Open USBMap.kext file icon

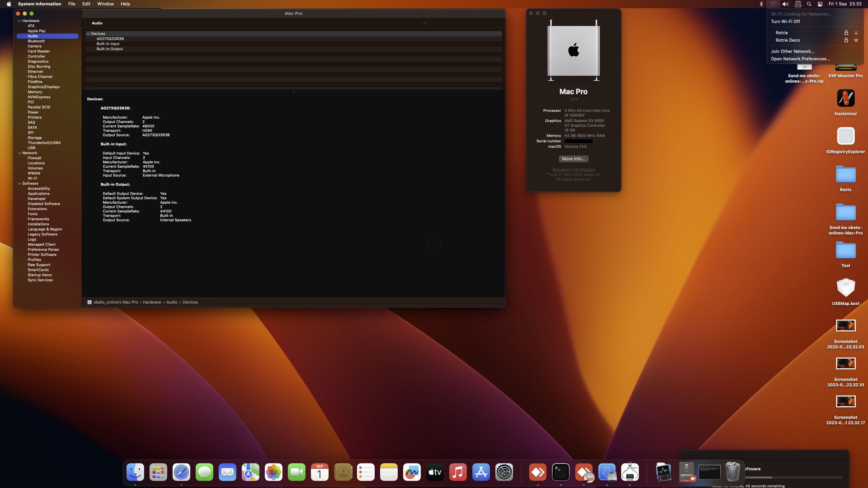click(845, 288)
